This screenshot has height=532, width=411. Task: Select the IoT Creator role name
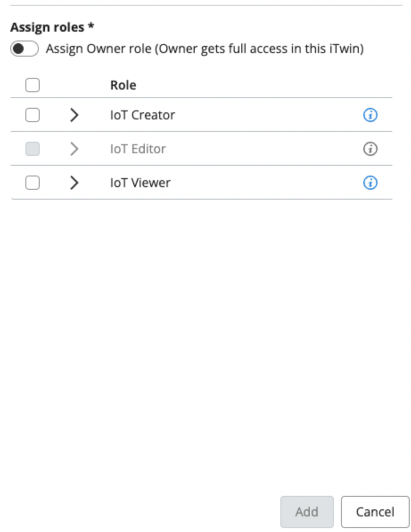[143, 115]
